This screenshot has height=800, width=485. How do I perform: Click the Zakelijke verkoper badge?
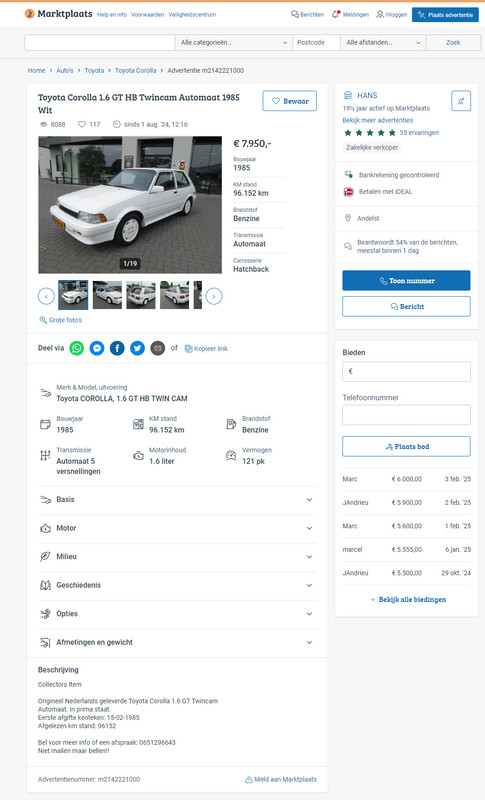click(372, 147)
